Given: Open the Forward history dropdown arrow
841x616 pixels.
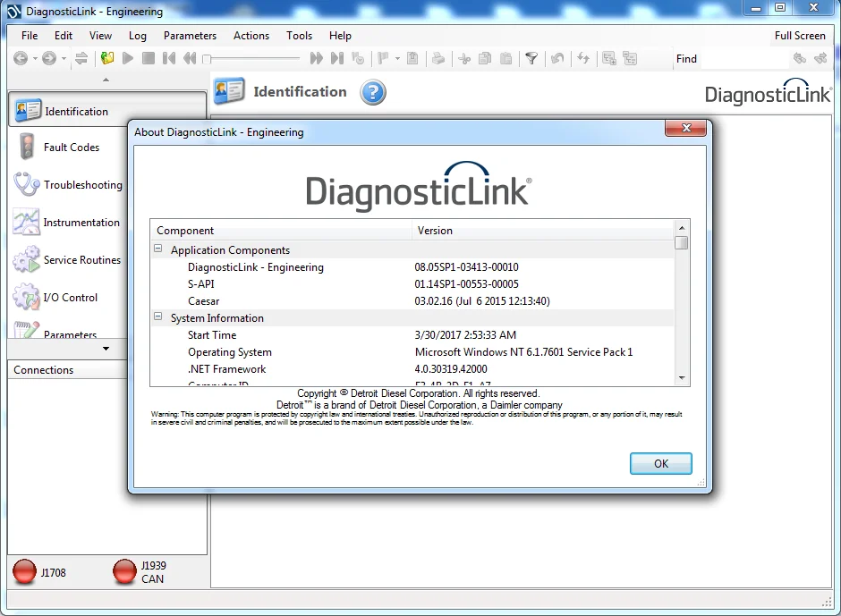Looking at the screenshot, I should [x=64, y=58].
